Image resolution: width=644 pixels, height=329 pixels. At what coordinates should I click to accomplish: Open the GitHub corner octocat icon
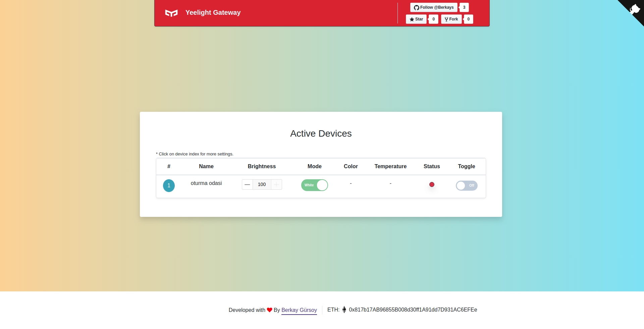pyautogui.click(x=635, y=9)
